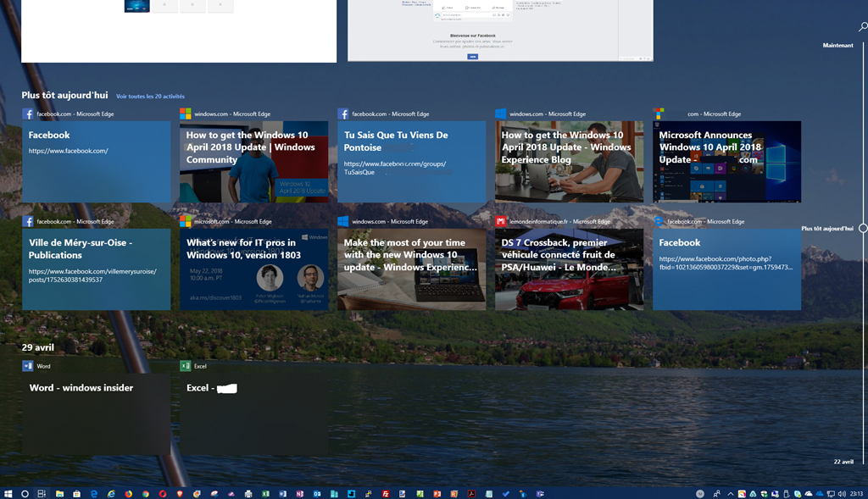Open "Ville de Méry-sur-Oise - Publications" card
The image size is (868, 499).
(x=96, y=269)
